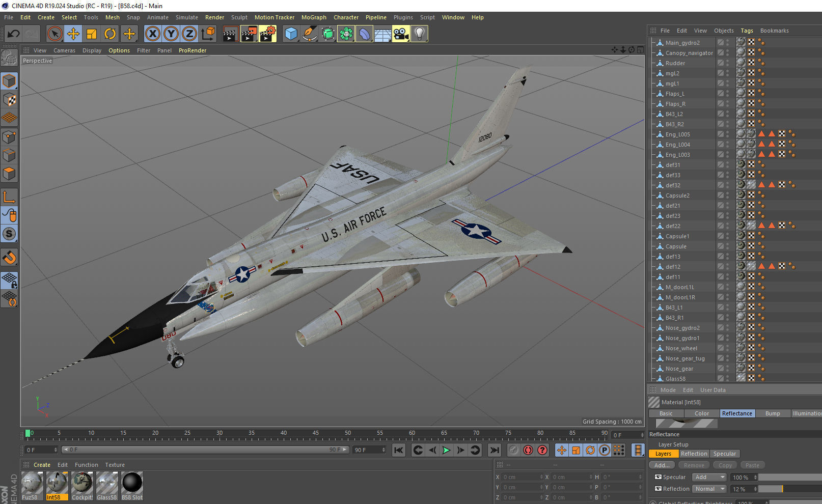Open the Render menu
The width and height of the screenshot is (822, 504).
214,17
